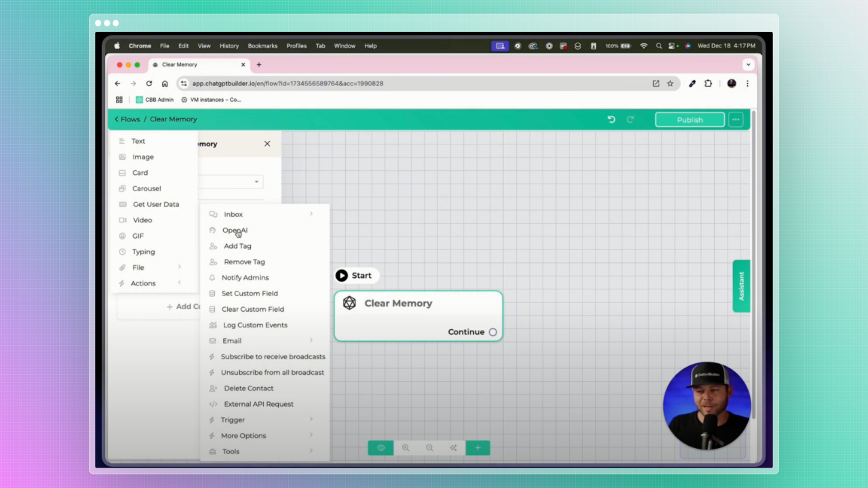Expand the tab search dropdown arrow
The image size is (868, 488).
(748, 64)
